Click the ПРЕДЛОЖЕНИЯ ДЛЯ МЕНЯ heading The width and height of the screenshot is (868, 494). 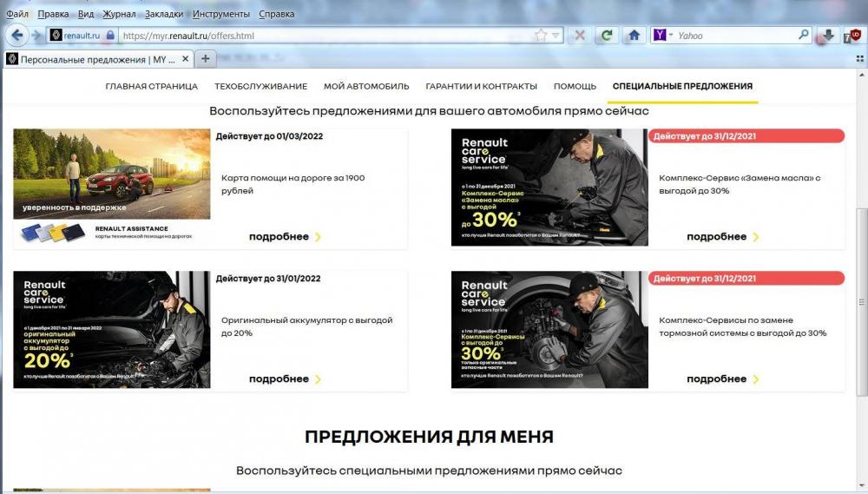click(x=429, y=437)
